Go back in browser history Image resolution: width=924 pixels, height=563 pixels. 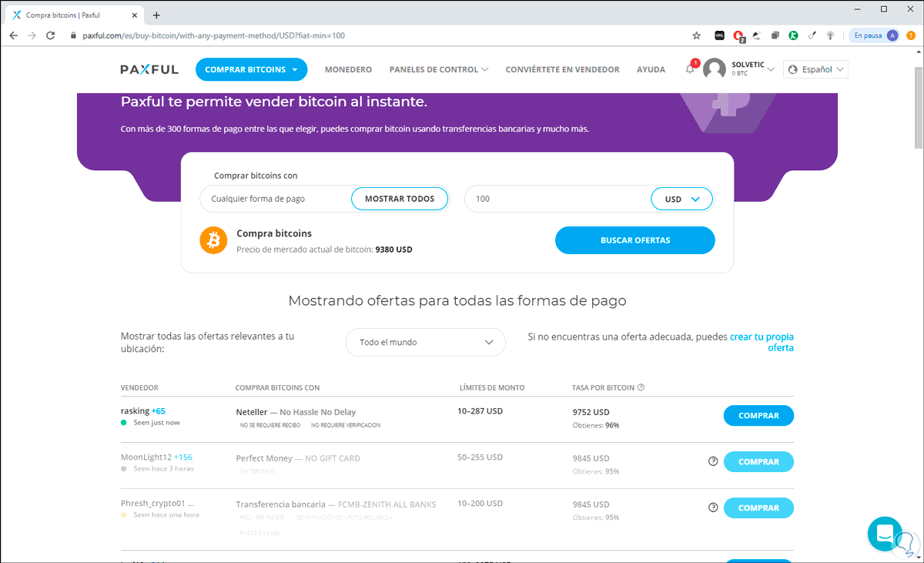(13, 35)
